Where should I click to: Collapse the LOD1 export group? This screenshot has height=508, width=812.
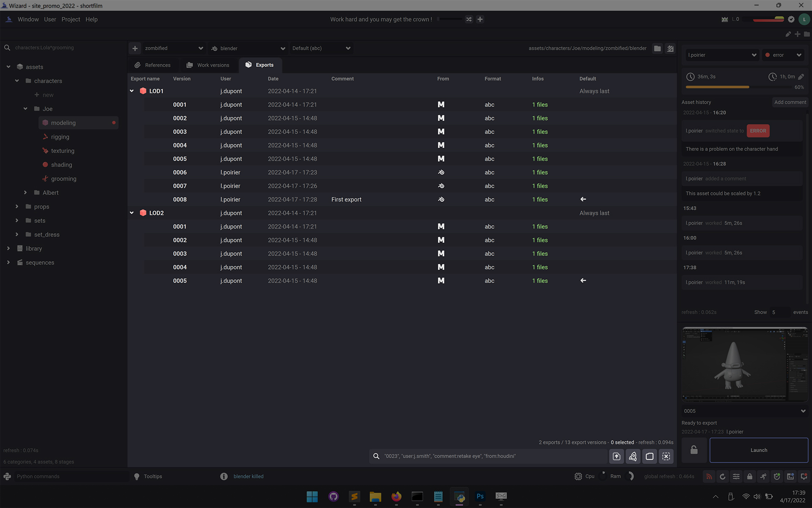132,91
